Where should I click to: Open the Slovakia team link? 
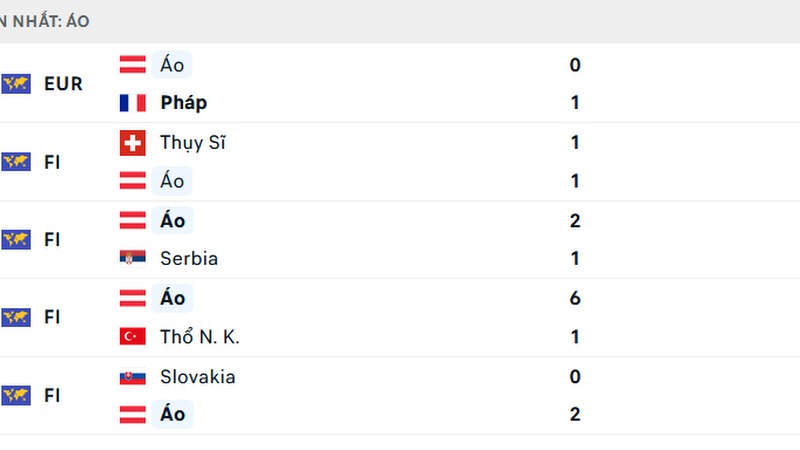(x=197, y=377)
